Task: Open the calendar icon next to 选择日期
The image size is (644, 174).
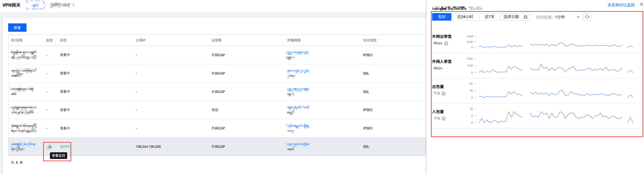Action: (x=526, y=17)
